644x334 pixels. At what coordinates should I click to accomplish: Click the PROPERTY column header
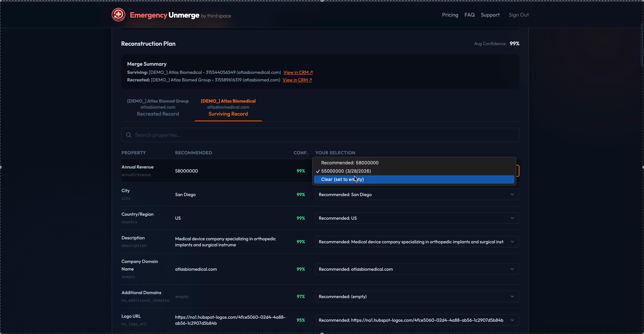[x=133, y=153]
